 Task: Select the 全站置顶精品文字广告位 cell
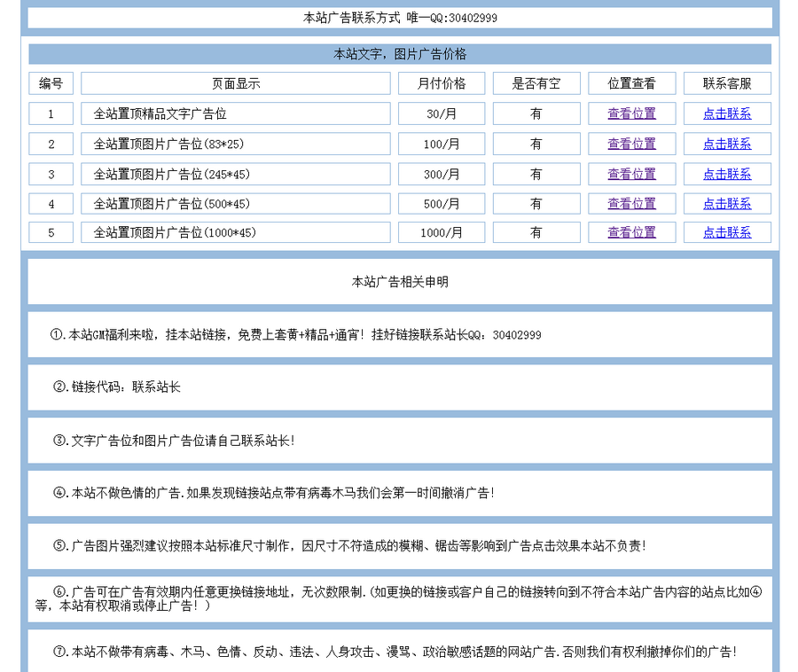[x=236, y=113]
